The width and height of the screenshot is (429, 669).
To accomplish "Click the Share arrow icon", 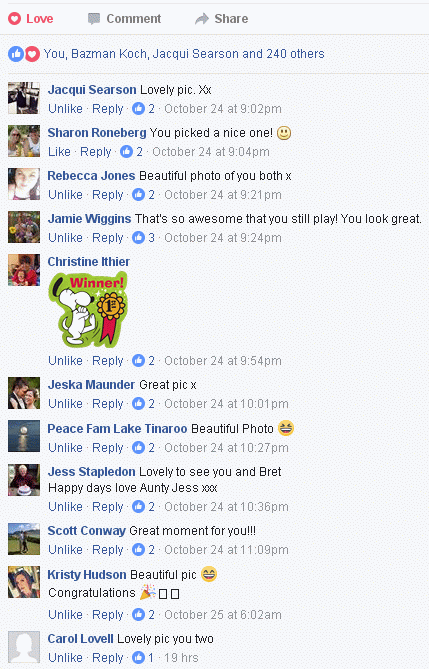I will coord(202,19).
